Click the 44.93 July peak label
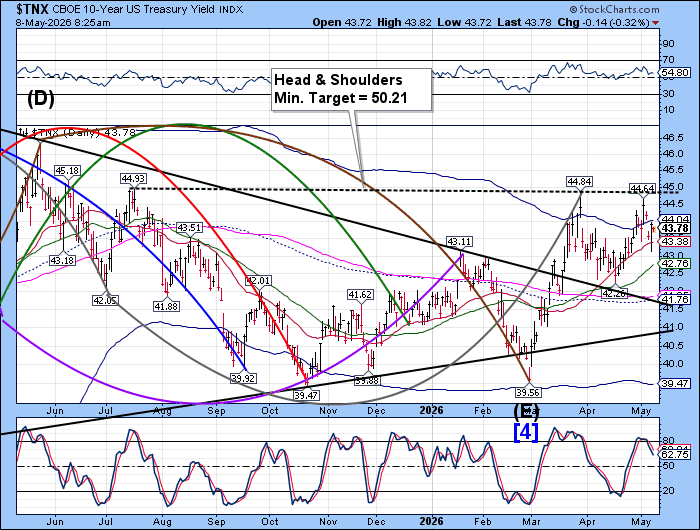 133,179
